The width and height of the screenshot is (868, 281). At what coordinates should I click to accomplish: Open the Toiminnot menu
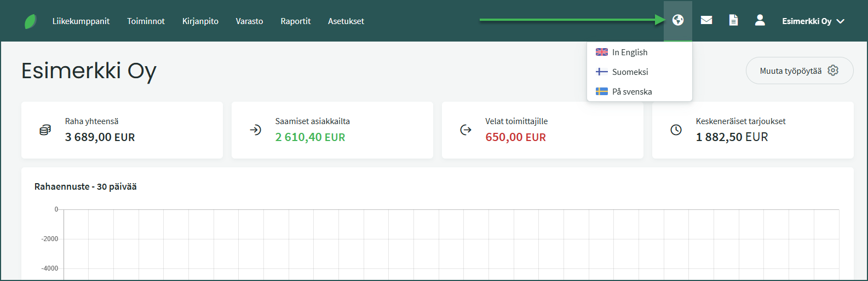[x=146, y=21]
